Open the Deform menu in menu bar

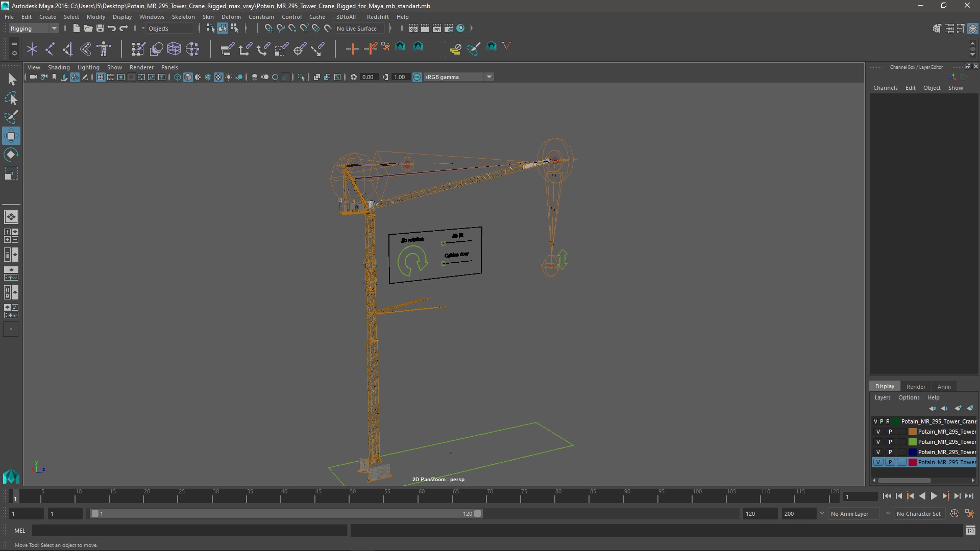click(x=231, y=16)
